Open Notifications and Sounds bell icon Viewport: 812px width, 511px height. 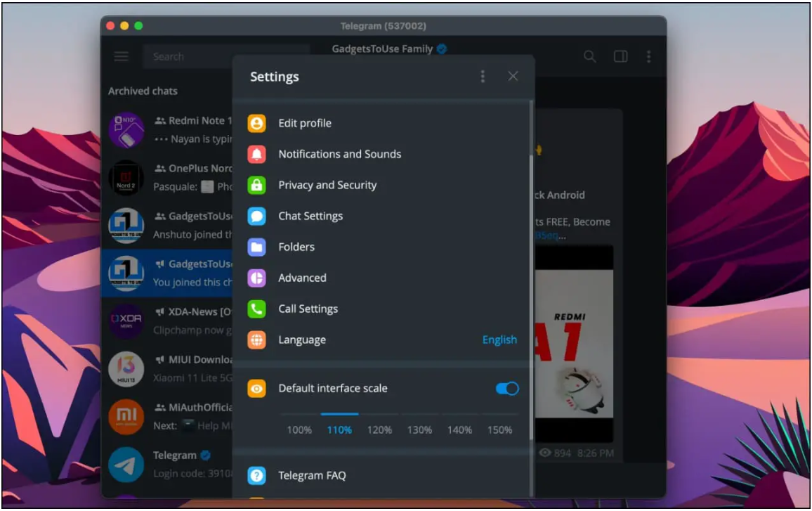tap(256, 155)
